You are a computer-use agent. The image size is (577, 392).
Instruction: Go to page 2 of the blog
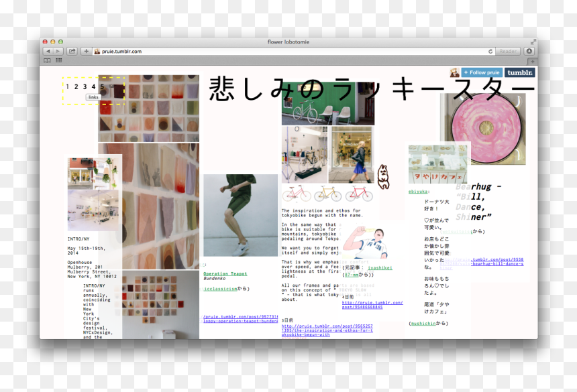[76, 86]
